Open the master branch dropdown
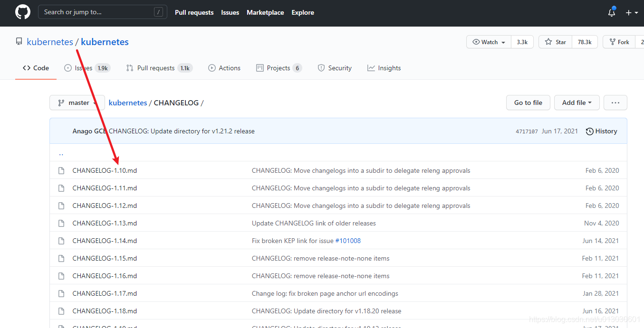This screenshot has width=644, height=328. 77,103
